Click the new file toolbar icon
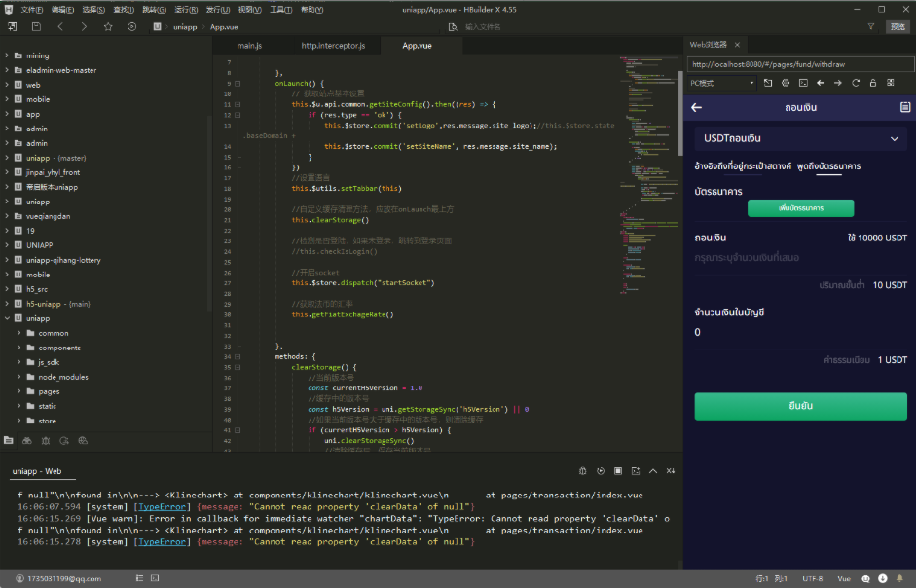Image resolution: width=916 pixels, height=588 pixels. point(13,27)
